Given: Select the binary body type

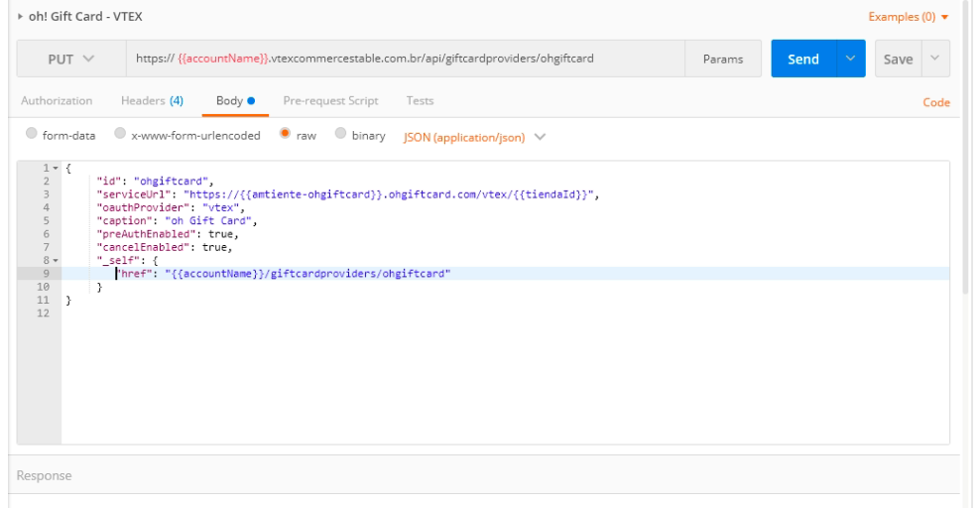Looking at the screenshot, I should 341,135.
